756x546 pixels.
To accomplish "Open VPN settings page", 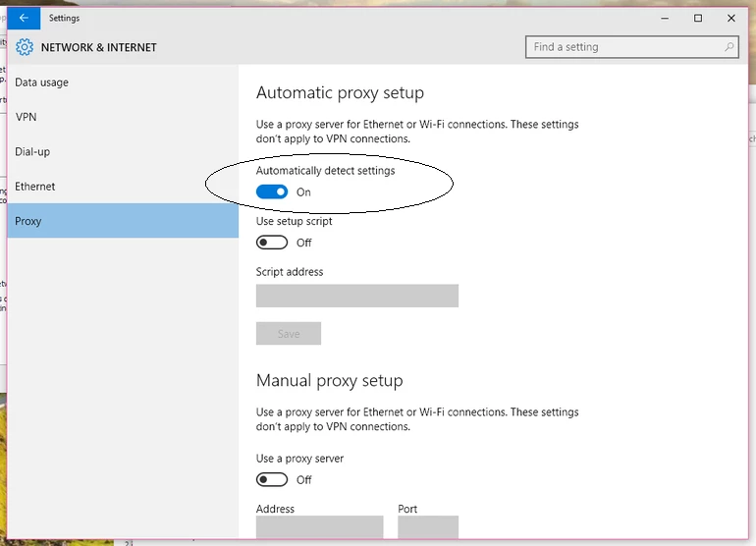I will 123,117.
